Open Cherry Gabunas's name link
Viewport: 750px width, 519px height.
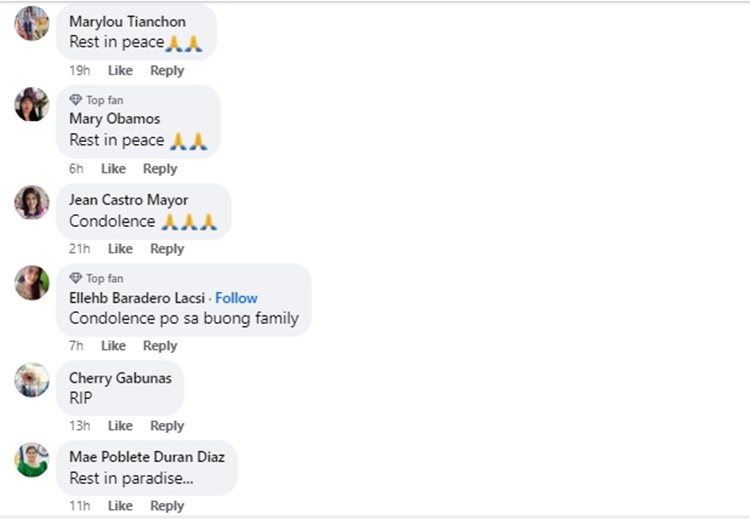pyautogui.click(x=120, y=378)
